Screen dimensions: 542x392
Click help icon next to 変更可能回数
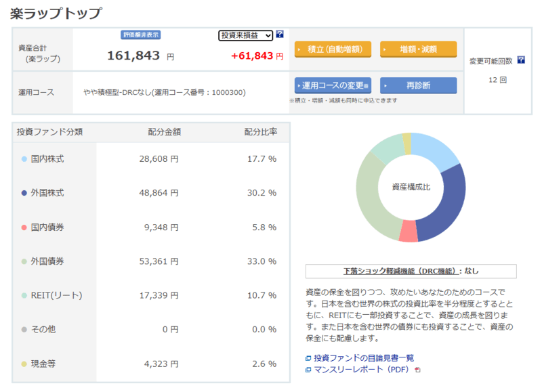tap(521, 60)
